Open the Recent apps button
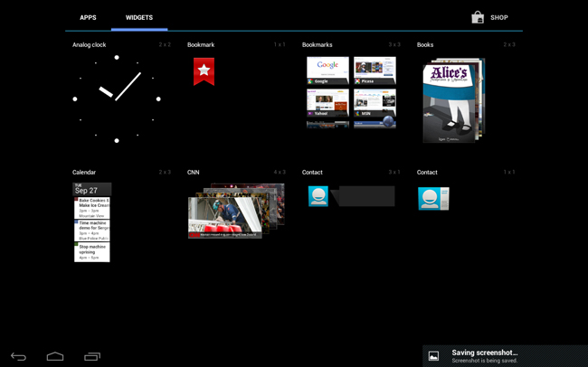 click(x=92, y=356)
